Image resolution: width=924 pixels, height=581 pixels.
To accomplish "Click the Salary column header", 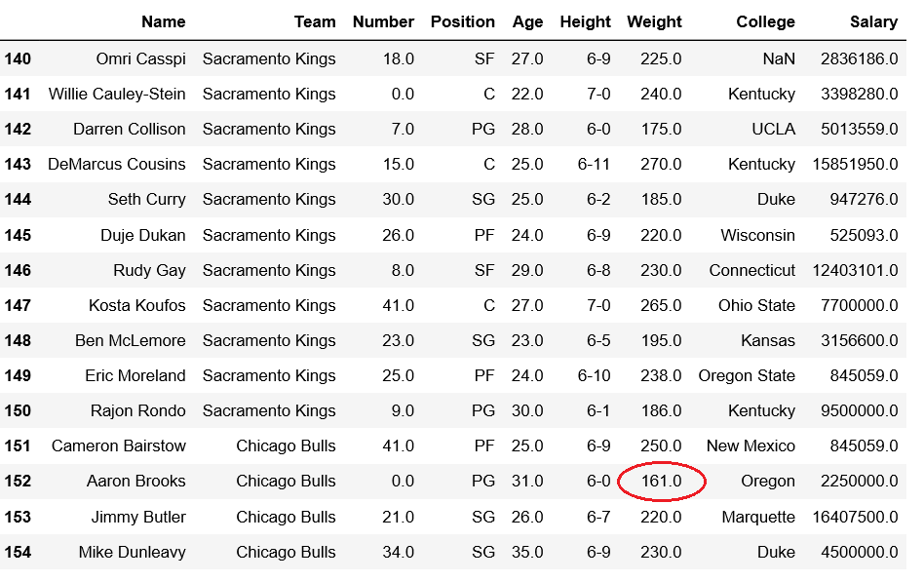I will [872, 21].
